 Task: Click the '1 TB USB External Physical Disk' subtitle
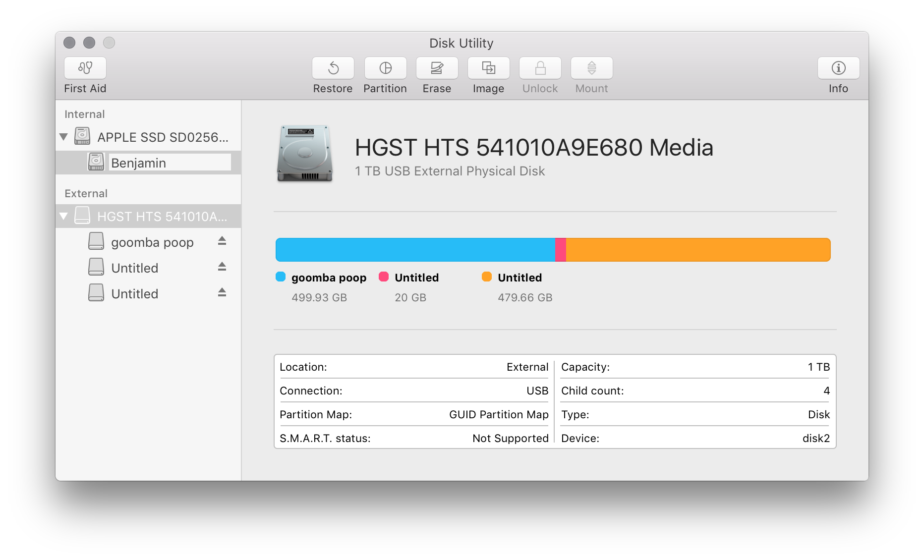(450, 171)
